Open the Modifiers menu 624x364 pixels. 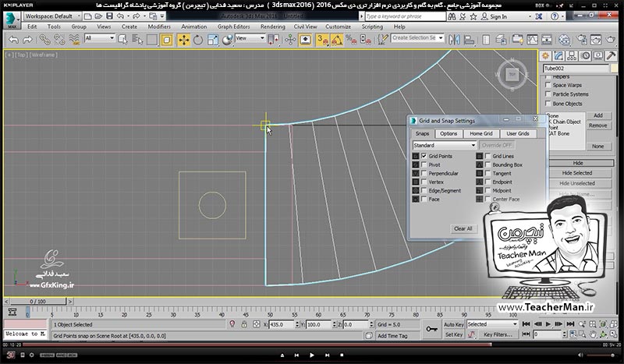(159, 27)
